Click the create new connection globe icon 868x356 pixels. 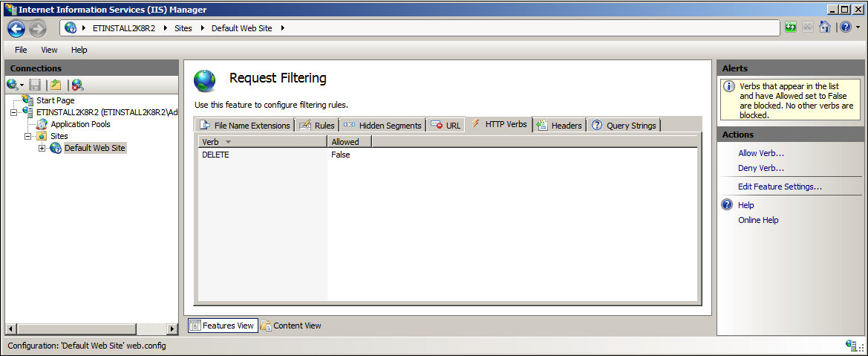(13, 85)
